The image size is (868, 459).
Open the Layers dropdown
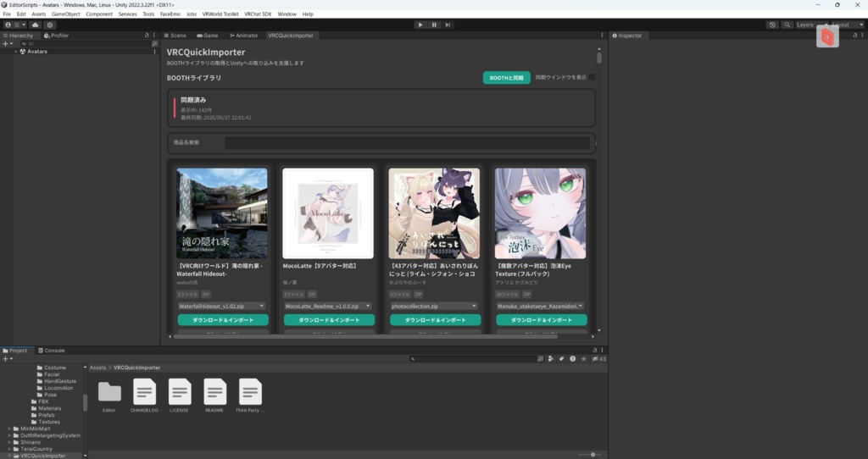click(x=808, y=25)
